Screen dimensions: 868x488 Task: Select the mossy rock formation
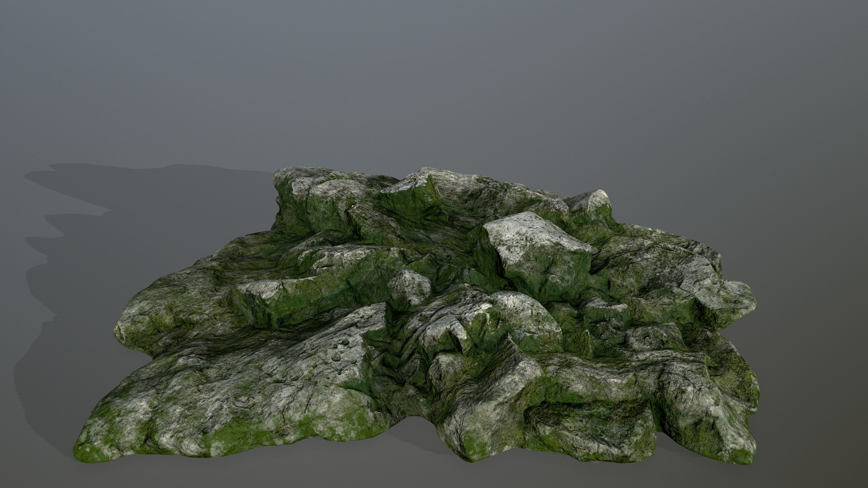[x=434, y=313]
